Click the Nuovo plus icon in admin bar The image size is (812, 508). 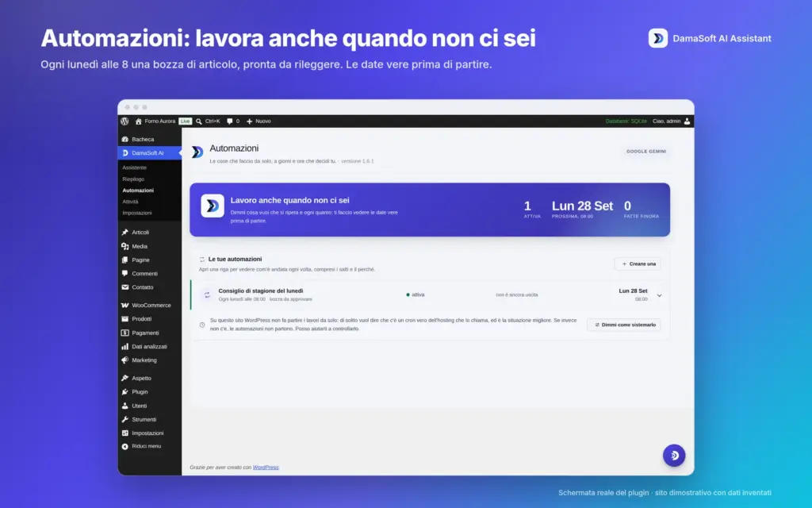[249, 121]
